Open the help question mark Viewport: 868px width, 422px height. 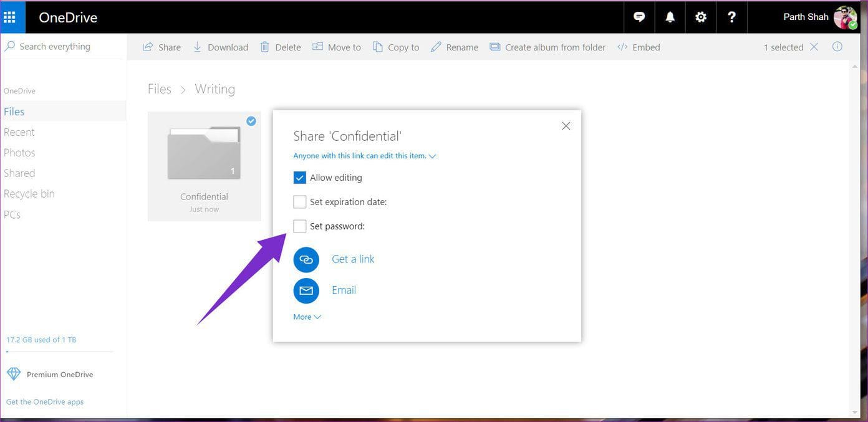pyautogui.click(x=731, y=17)
